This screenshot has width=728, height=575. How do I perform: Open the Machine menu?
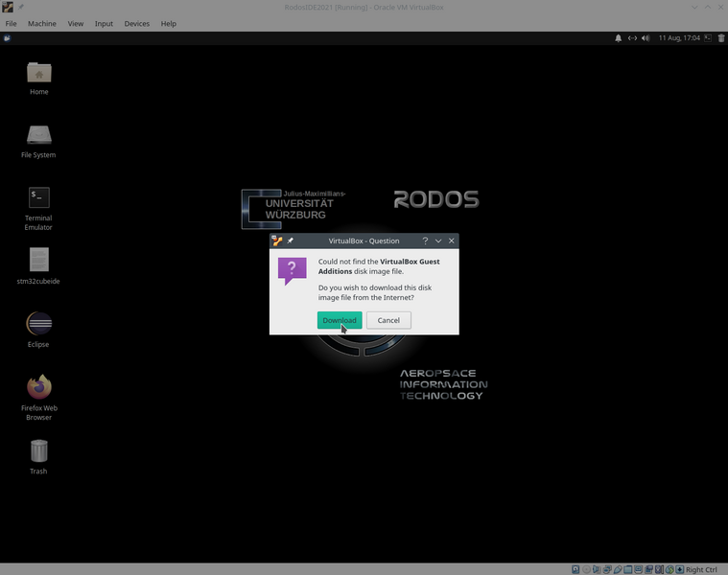point(42,23)
